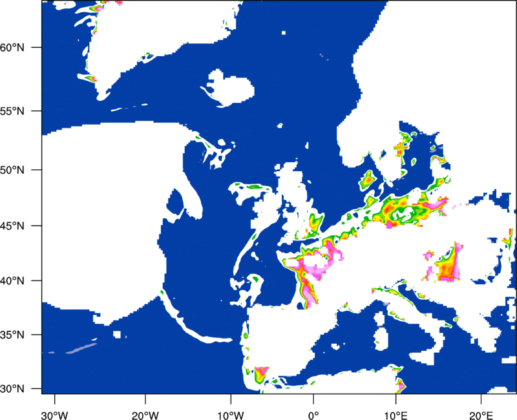
Task: Click the 45°N latitude label
Action: click(12, 226)
